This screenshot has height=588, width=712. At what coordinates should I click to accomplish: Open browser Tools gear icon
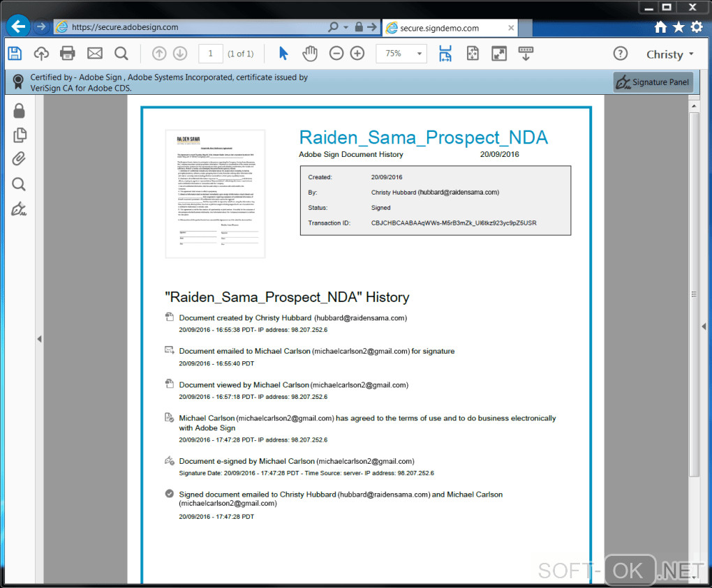[x=697, y=27]
